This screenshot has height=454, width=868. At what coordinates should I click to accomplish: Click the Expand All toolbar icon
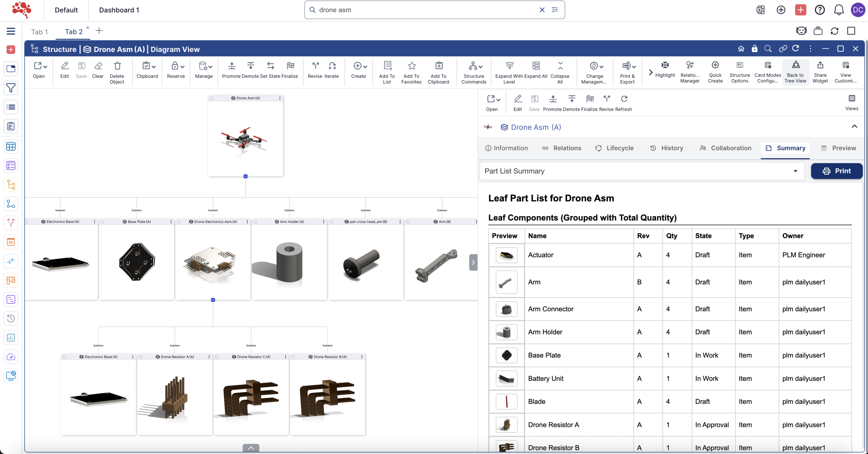pos(536,66)
